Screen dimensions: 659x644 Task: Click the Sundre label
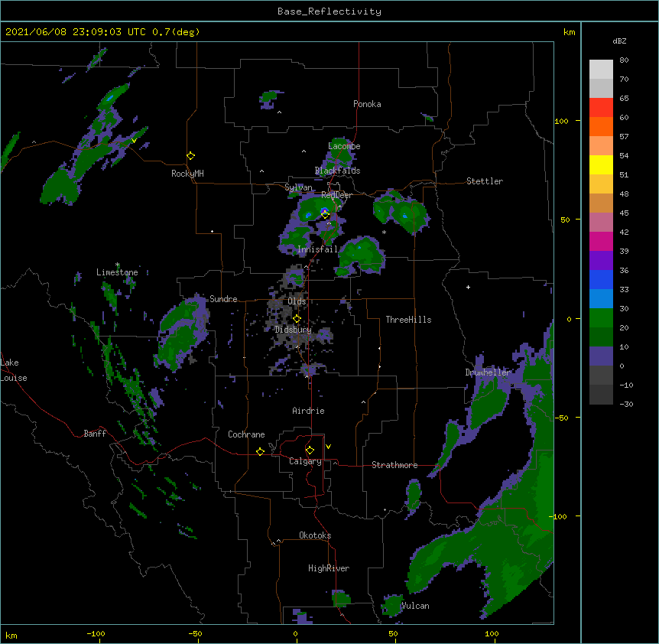pos(223,299)
